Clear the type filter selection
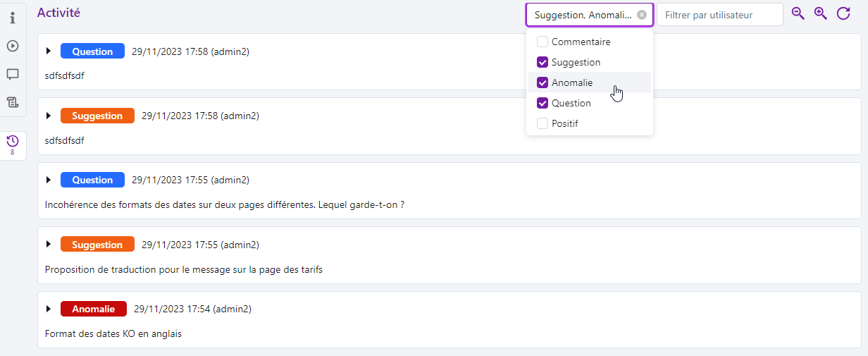This screenshot has width=868, height=356. pos(641,15)
